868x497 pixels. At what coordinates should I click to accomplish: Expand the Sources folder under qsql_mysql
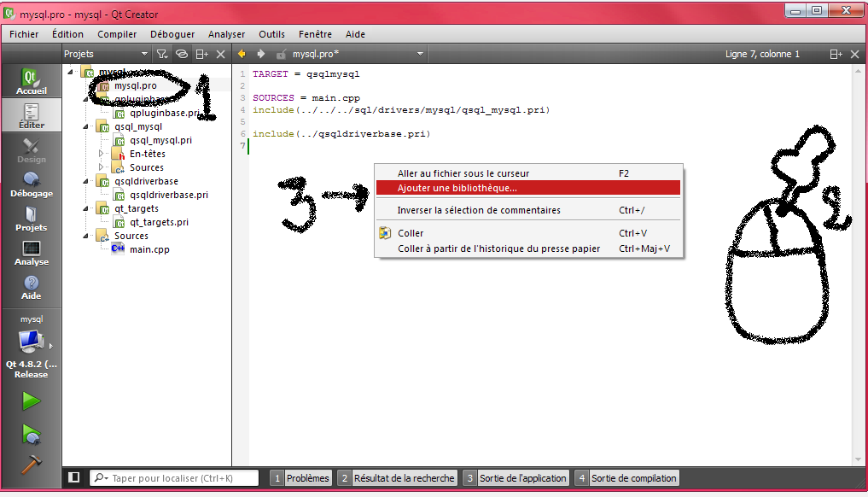pos(101,167)
